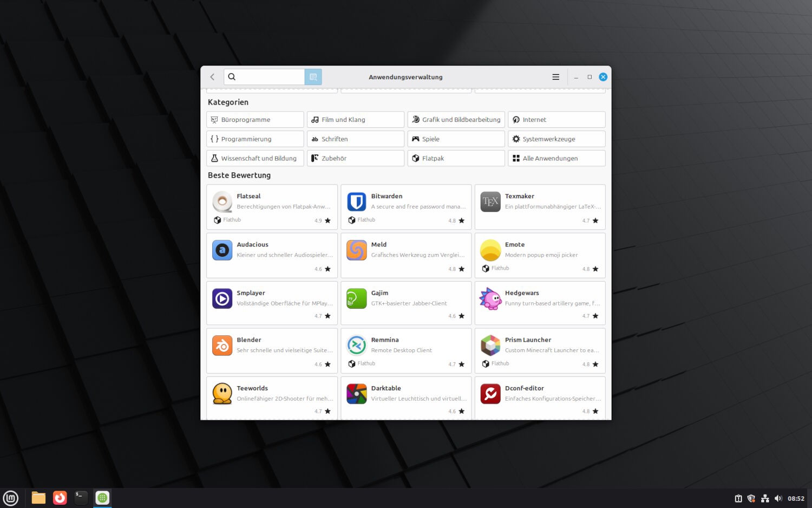
Task: Open the Blender app icon
Action: [x=222, y=346]
